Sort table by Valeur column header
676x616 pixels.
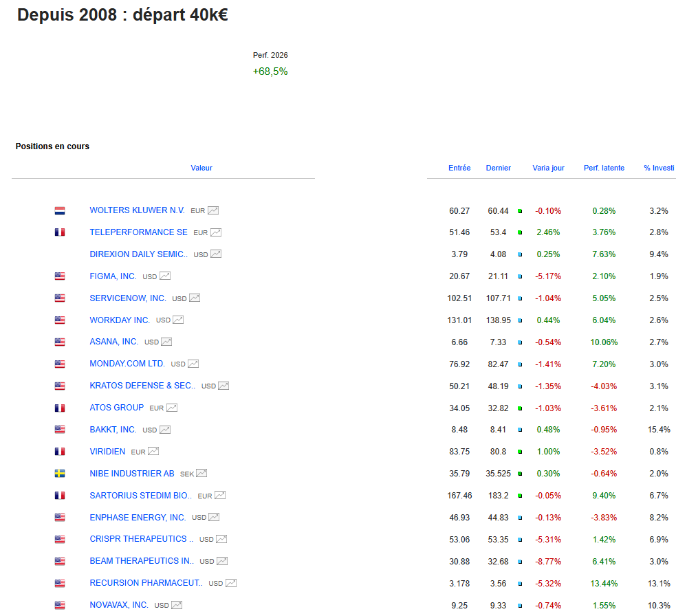(x=201, y=168)
